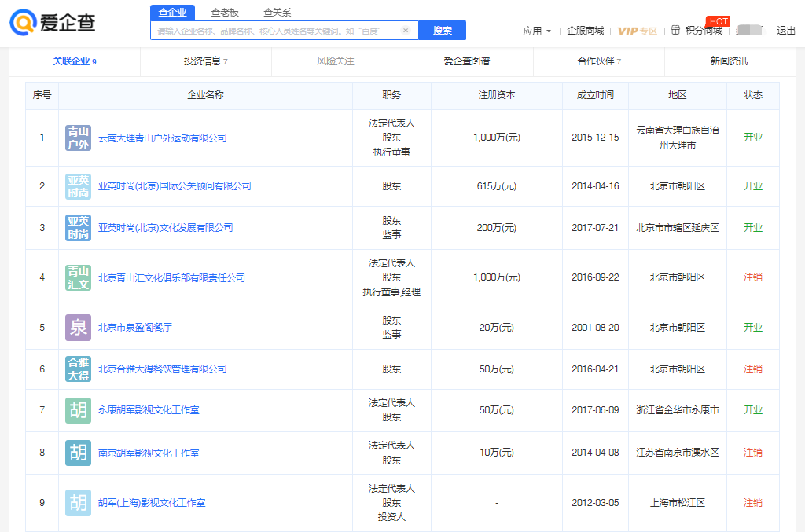The height and width of the screenshot is (532, 805).
Task: Click the 青山汇文 company logo icon
Action: (78, 277)
